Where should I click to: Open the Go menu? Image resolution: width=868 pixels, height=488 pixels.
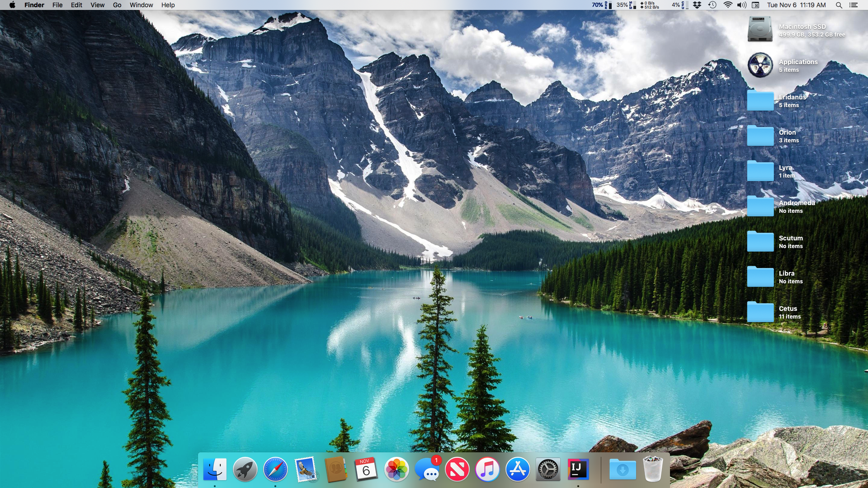(x=117, y=5)
